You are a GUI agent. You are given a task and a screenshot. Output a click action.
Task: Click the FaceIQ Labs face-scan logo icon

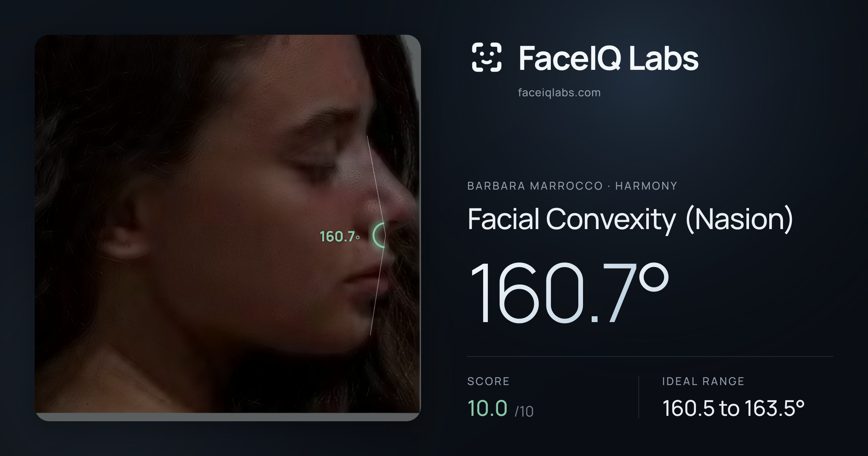pyautogui.click(x=486, y=57)
